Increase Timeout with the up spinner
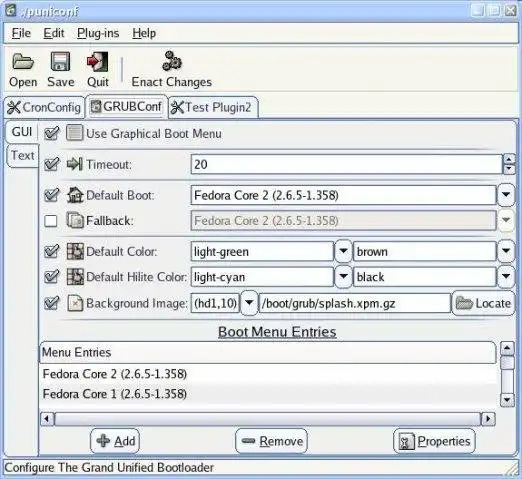Viewport: 522px width, 479px height. tap(509, 159)
